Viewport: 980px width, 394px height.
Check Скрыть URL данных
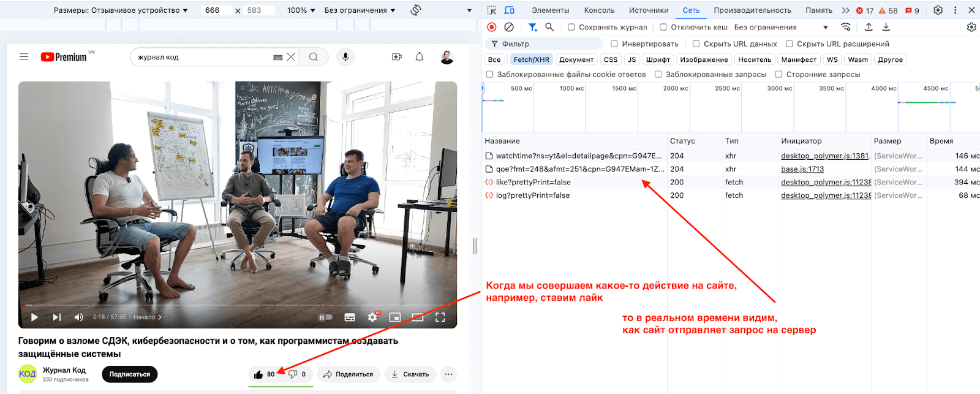tap(696, 44)
